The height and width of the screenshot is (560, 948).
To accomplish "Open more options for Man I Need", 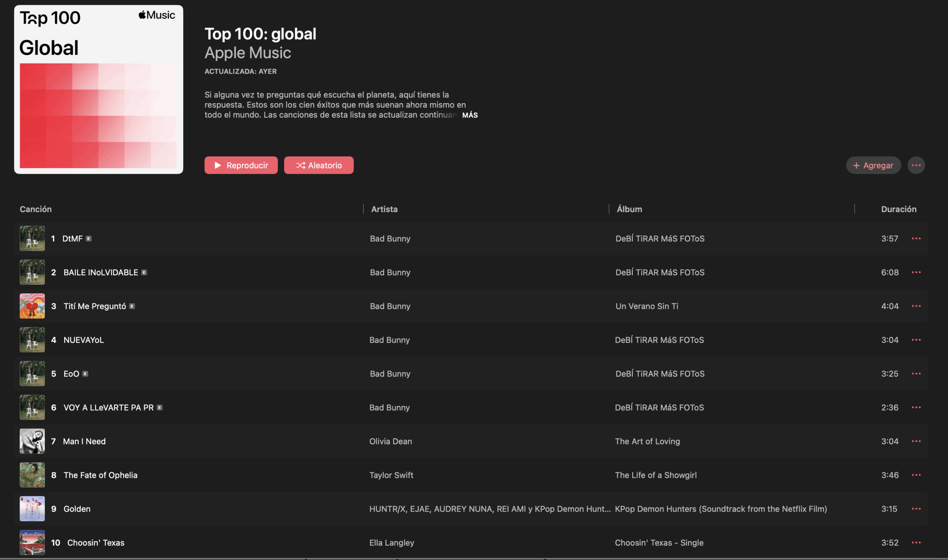I will pyautogui.click(x=916, y=441).
